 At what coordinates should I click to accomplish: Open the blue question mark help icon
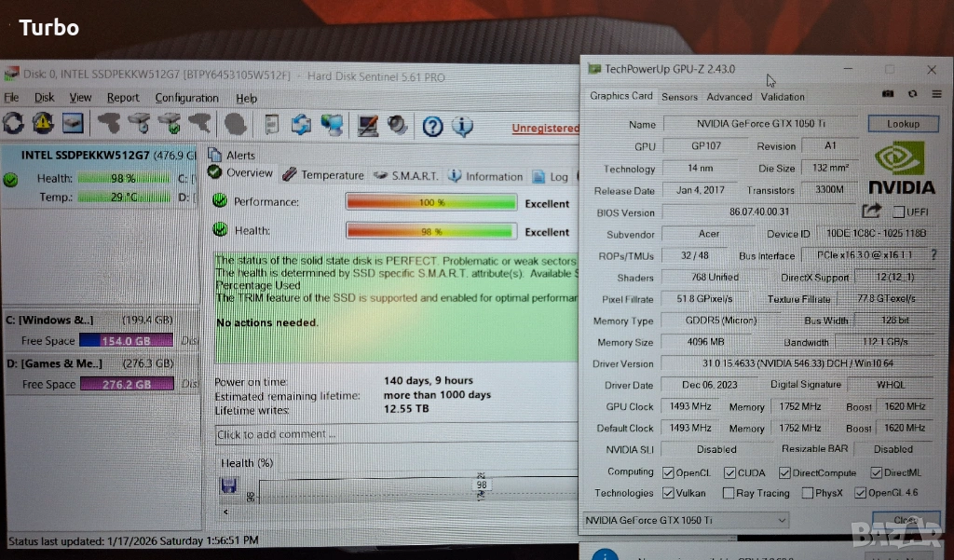pos(432,126)
